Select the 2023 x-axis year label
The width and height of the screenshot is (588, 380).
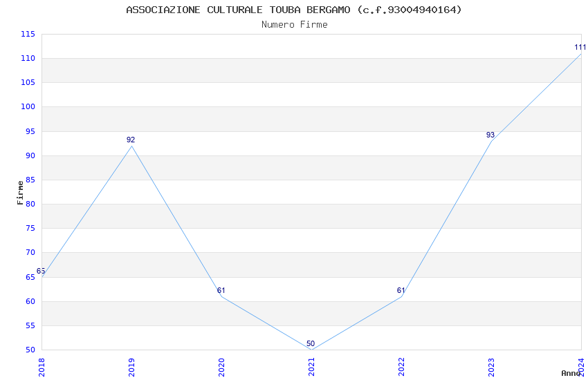point(491,368)
